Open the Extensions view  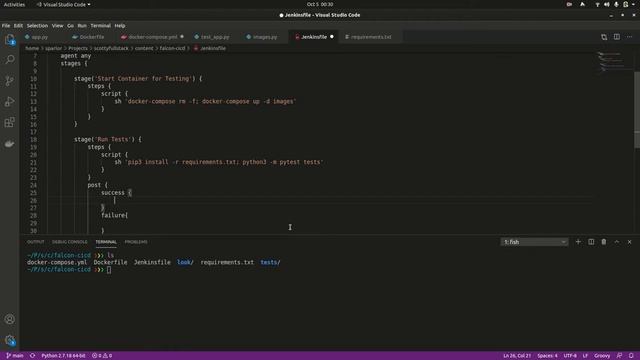[x=9, y=122]
